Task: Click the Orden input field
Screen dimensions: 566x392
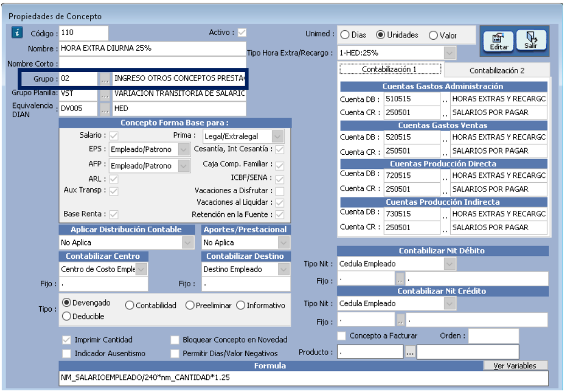Action: tap(493, 336)
